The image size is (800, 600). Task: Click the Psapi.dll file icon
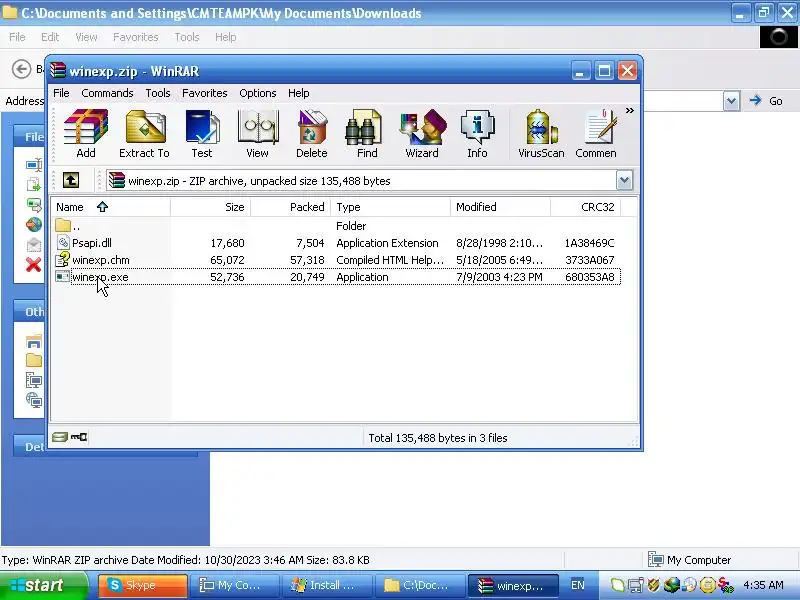tap(62, 243)
